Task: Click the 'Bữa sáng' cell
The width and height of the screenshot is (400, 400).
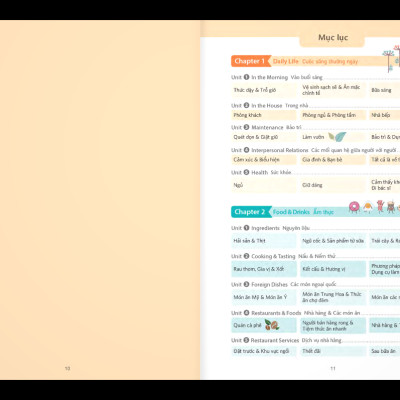Action: click(x=385, y=90)
